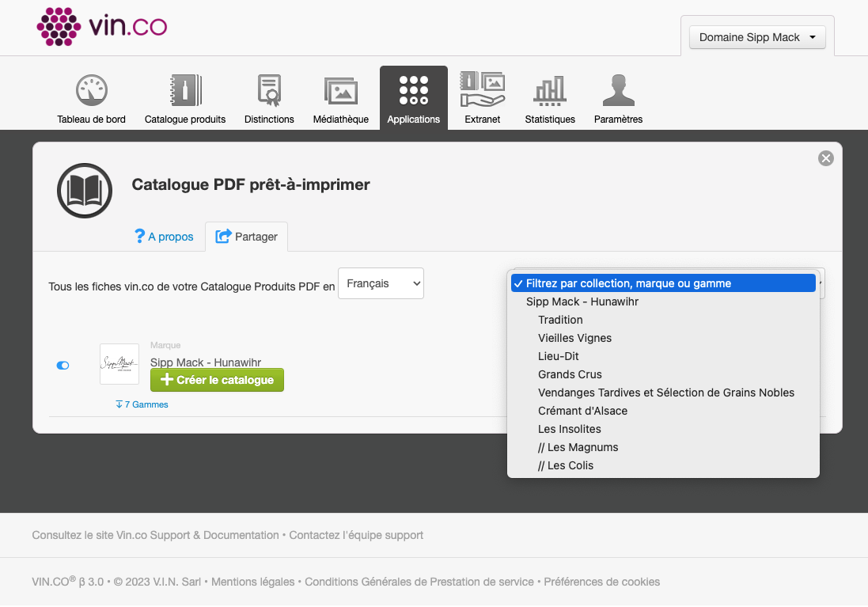The height and width of the screenshot is (607, 868).
Task: Open Paramètres user silhouette icon
Action: [x=618, y=89]
